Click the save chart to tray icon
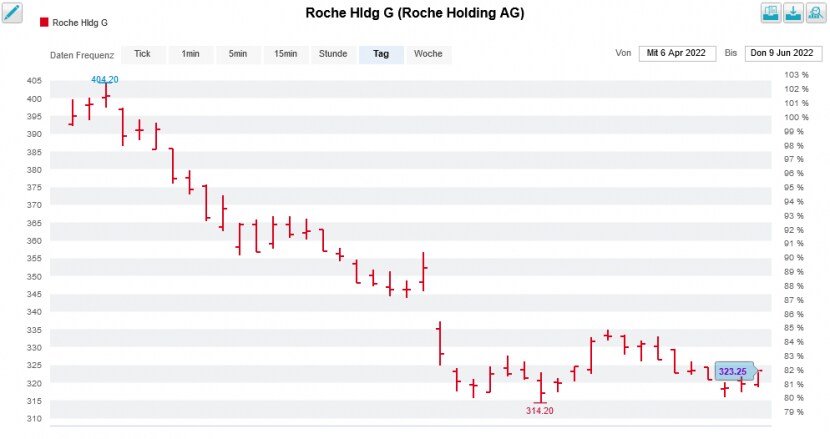 (x=771, y=13)
